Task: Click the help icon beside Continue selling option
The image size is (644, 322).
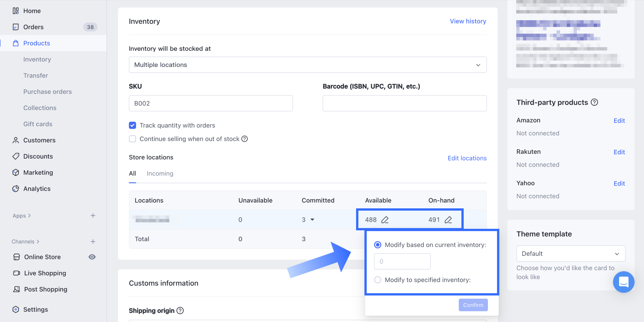Action: pos(244,139)
